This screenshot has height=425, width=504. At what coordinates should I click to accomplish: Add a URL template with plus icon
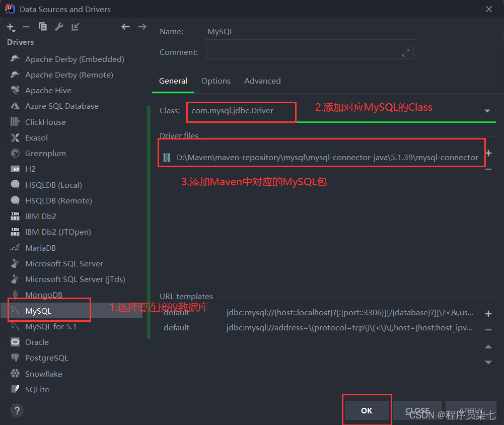(x=488, y=314)
